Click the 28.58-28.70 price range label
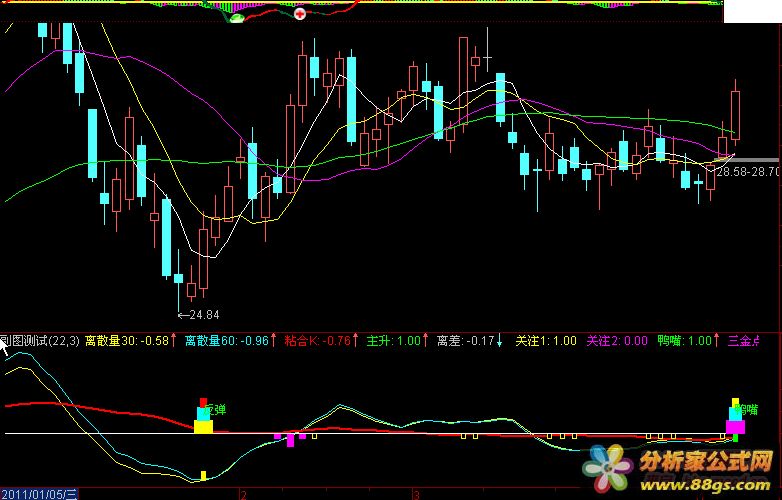Screen dimensions: 782x500 pos(748,172)
